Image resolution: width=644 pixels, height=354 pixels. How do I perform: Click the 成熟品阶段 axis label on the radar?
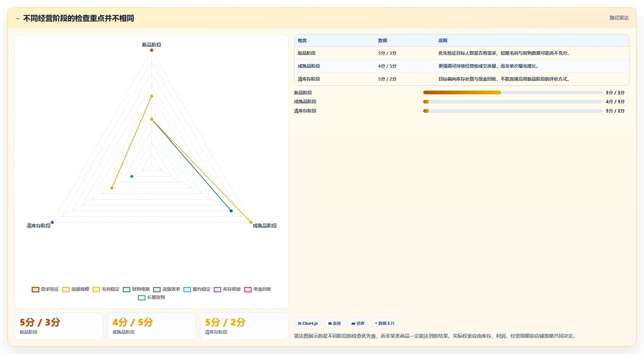265,226
